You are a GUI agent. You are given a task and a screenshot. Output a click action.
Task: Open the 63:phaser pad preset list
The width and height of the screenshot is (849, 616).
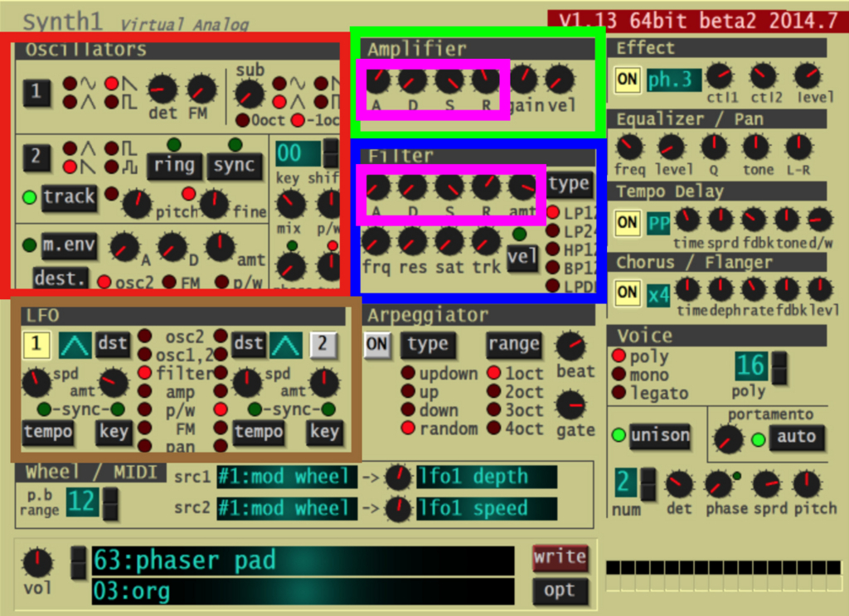303,560
